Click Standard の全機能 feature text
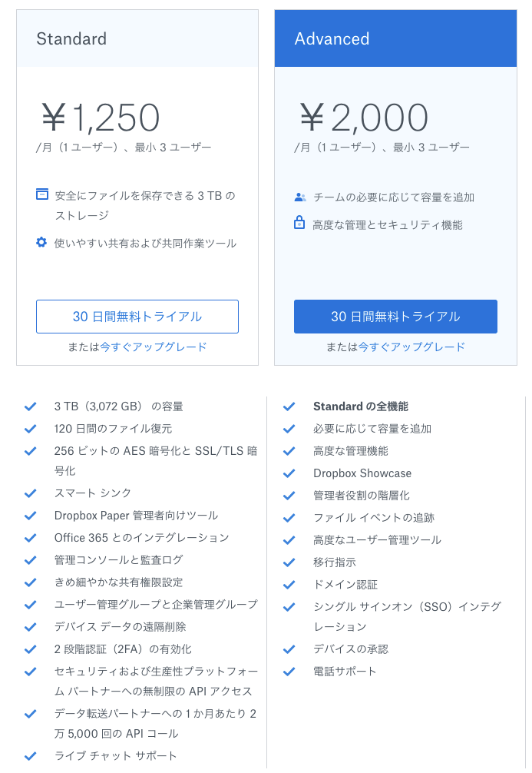This screenshot has width=532, height=773. tap(361, 406)
